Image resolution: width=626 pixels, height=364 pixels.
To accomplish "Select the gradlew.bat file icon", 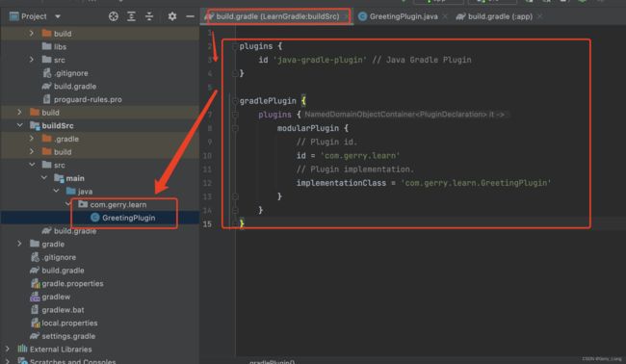I will click(35, 310).
